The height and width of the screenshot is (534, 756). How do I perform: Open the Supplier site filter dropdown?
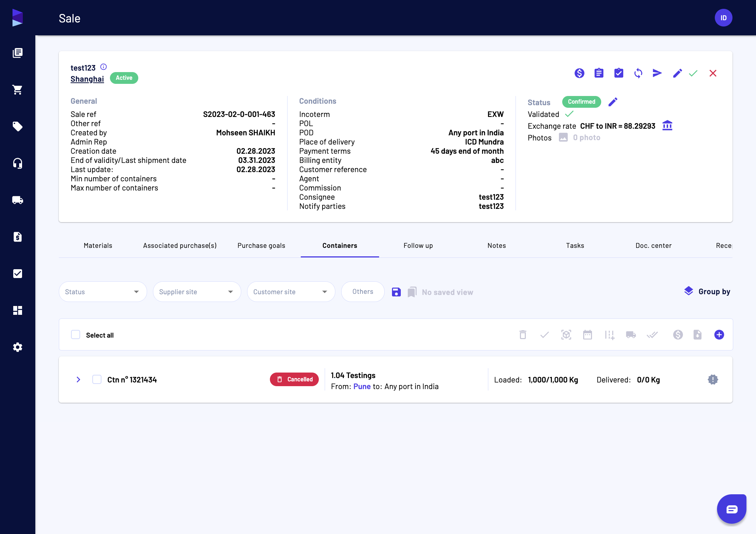[197, 292]
